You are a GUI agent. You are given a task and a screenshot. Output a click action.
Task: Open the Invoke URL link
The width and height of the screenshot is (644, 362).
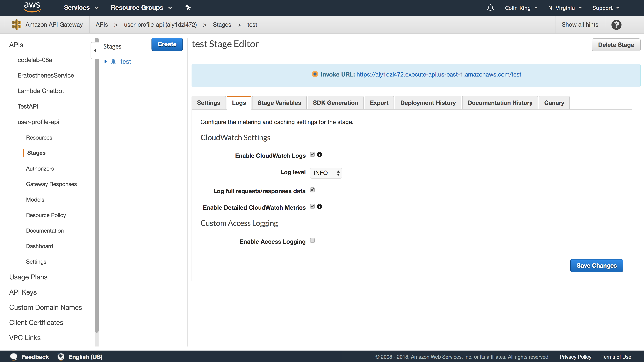(438, 75)
